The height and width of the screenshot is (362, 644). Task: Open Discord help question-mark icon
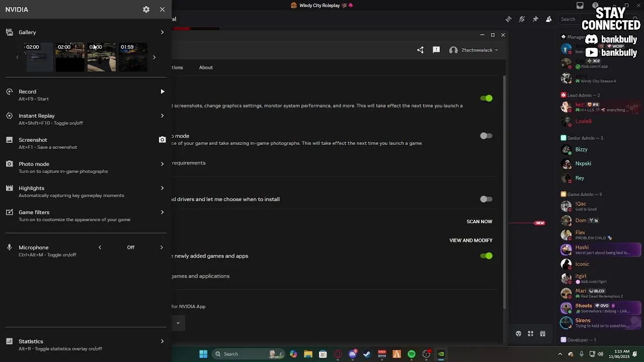(595, 6)
